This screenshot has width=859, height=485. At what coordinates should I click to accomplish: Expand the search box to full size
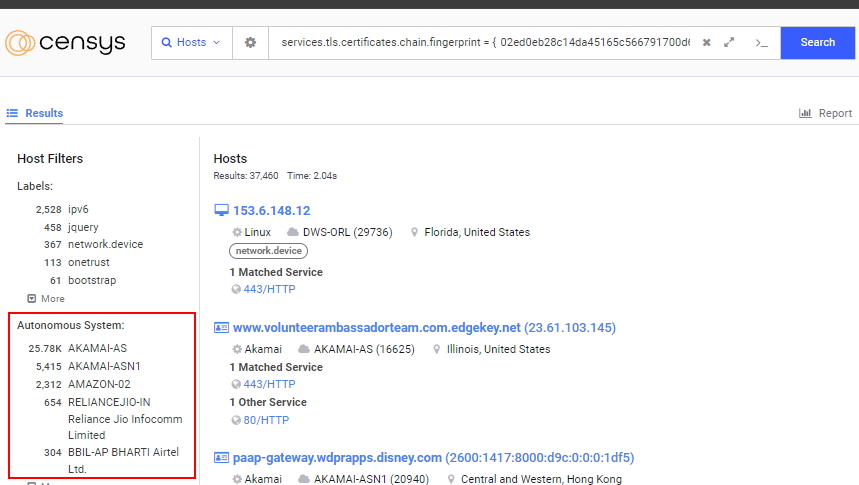730,43
